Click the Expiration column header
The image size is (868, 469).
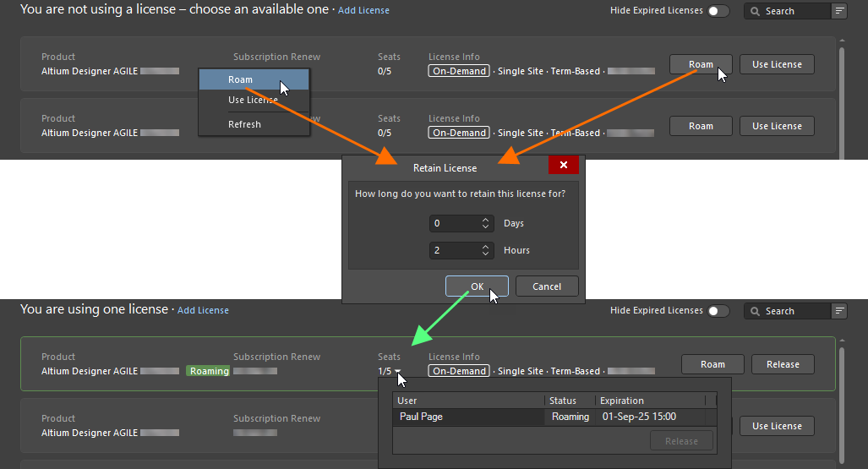pyautogui.click(x=651, y=401)
